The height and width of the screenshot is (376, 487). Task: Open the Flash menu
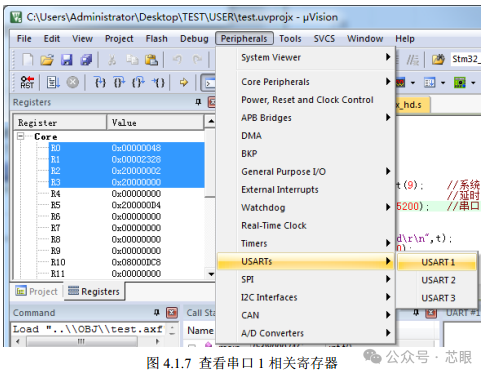156,39
